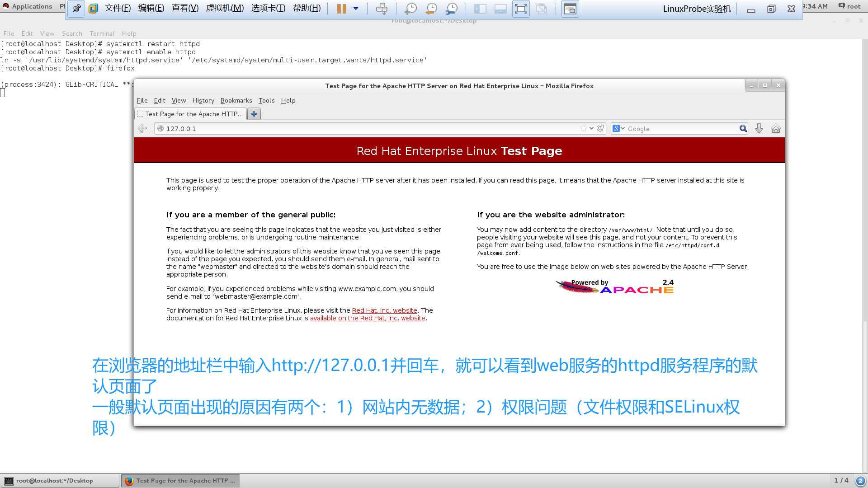868x488 pixels.
Task: Click the VMware full screen toggle icon
Action: coord(520,8)
